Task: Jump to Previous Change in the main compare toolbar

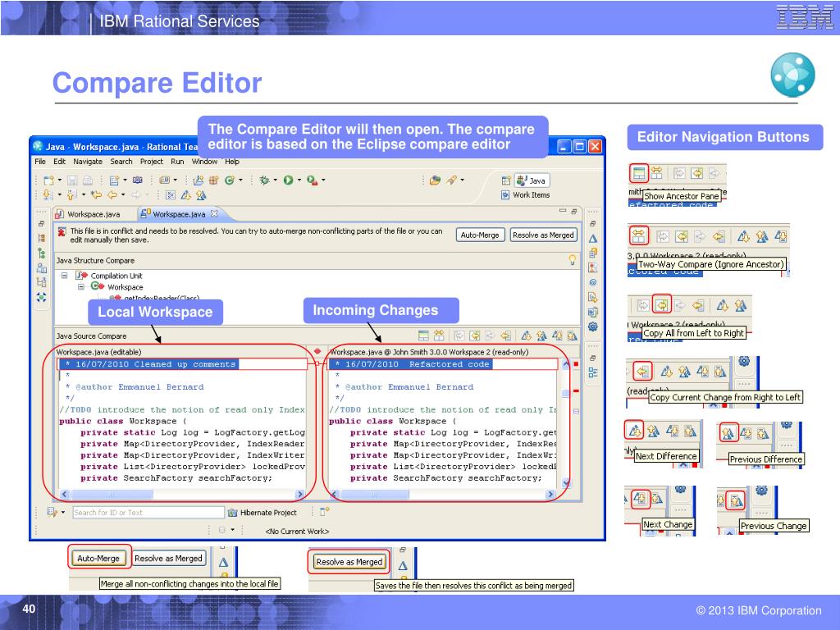Action: tap(572, 336)
